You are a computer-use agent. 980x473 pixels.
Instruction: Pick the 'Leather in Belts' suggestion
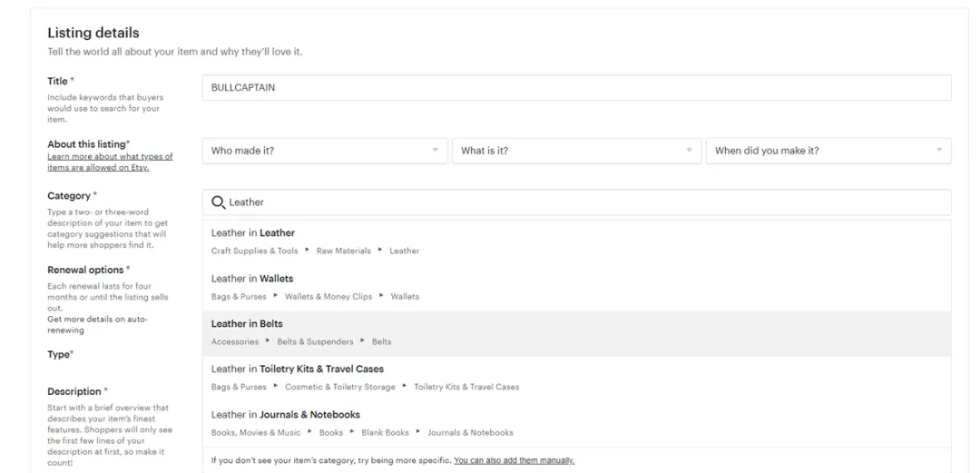tap(247, 324)
